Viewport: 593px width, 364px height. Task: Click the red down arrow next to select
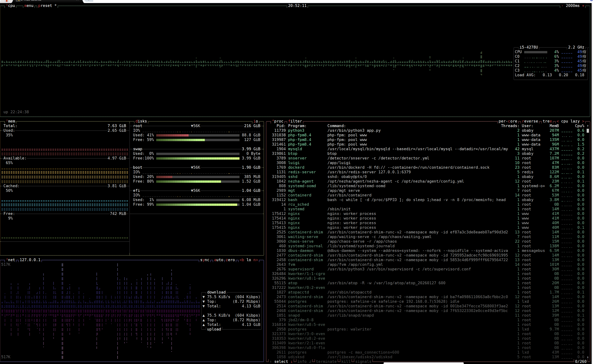coord(291,362)
